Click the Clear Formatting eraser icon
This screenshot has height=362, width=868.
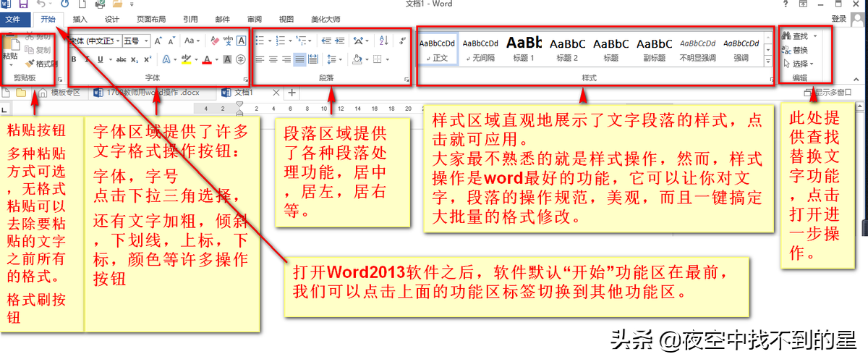click(215, 41)
